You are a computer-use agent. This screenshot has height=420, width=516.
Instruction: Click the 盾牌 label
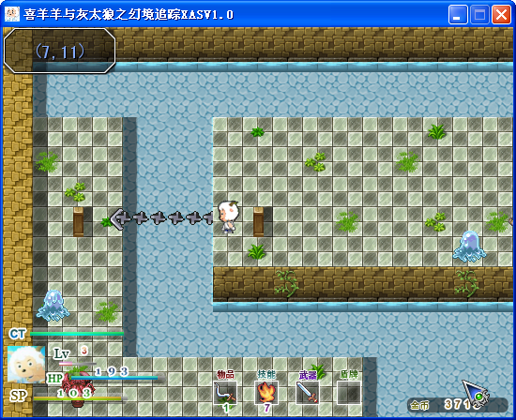point(349,375)
